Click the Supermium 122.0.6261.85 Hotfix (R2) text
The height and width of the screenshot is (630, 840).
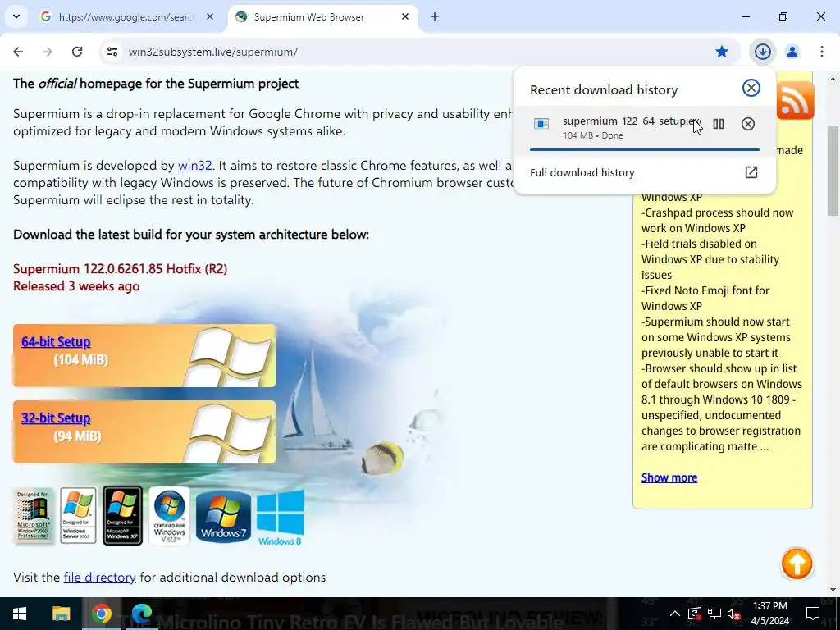(120, 268)
